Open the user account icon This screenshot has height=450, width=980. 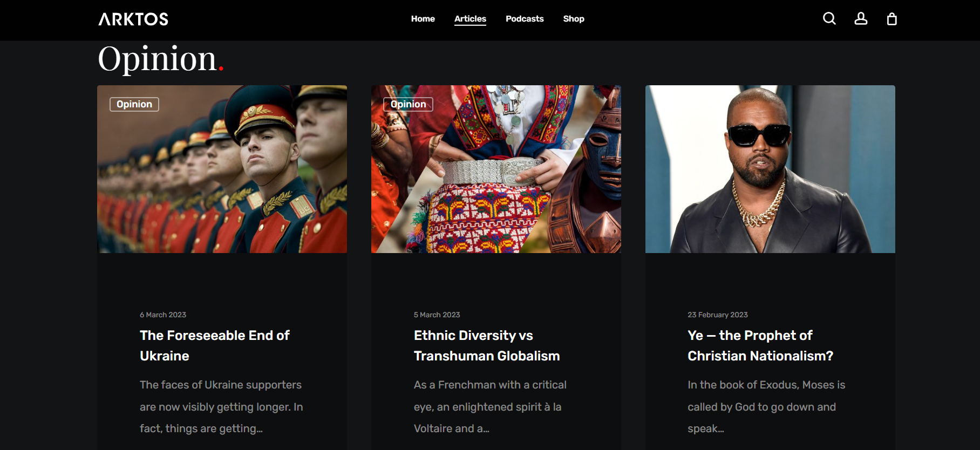click(x=861, y=19)
